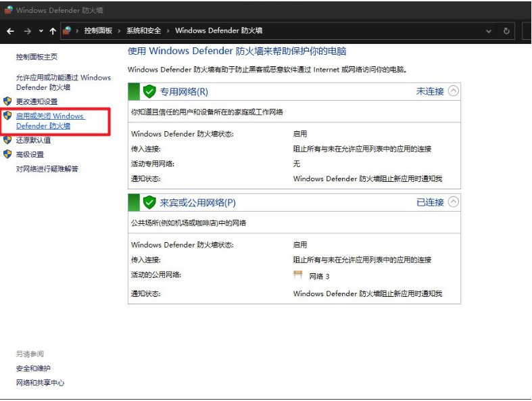Open the 对网络进行疑难解答 link
The width and height of the screenshot is (532, 401).
pos(47,169)
